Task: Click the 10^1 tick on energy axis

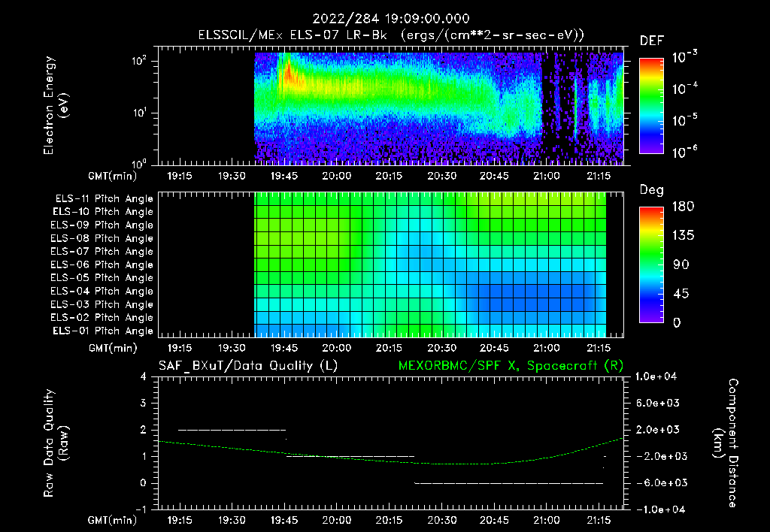Action: point(139,113)
